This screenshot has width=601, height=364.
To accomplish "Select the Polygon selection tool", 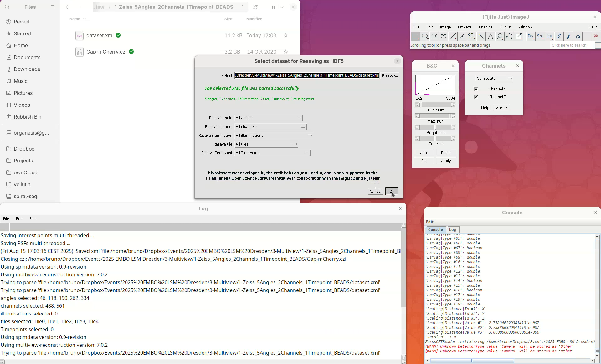I will tap(434, 36).
